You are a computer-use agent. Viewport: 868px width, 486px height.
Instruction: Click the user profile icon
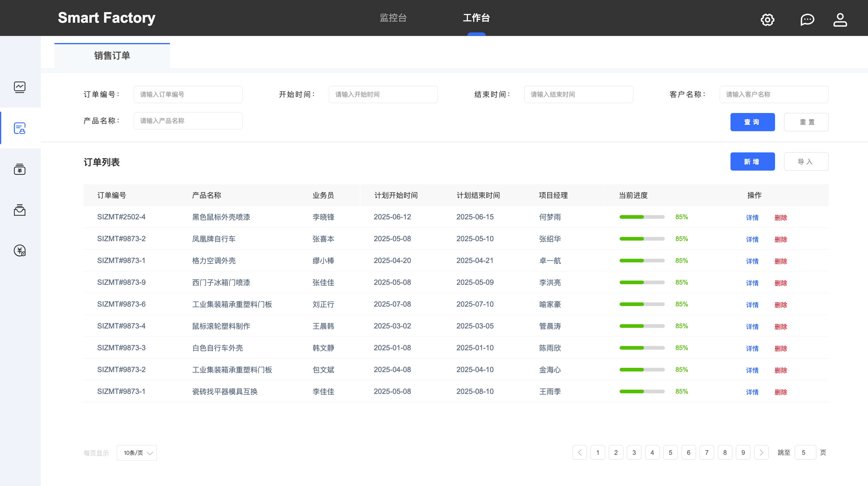pyautogui.click(x=840, y=20)
